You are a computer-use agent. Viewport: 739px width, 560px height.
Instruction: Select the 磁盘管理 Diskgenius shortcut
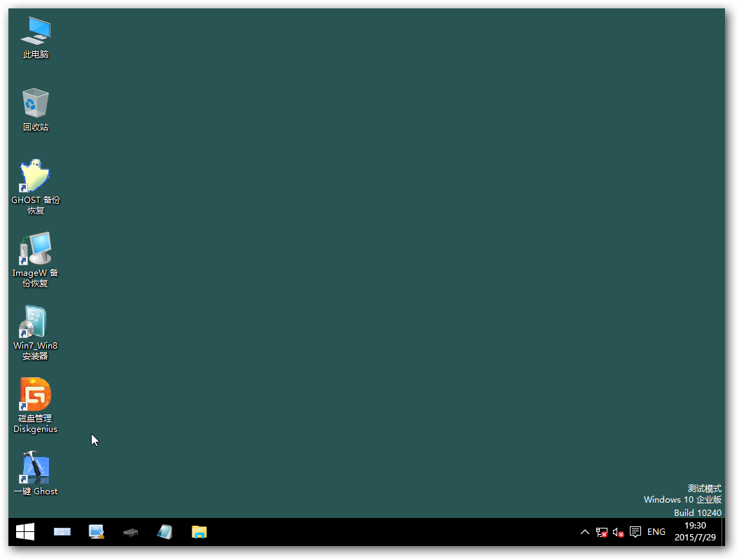36,406
